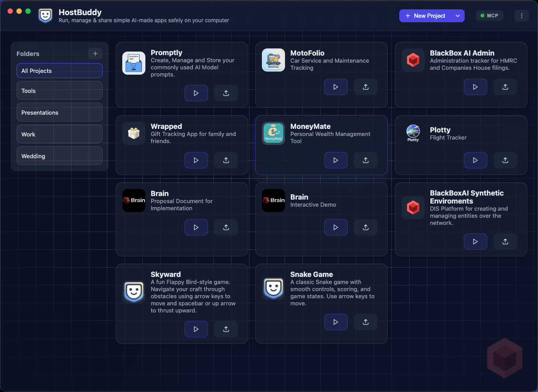
Task: Click the Promptly app thumbnail
Action: click(x=134, y=63)
